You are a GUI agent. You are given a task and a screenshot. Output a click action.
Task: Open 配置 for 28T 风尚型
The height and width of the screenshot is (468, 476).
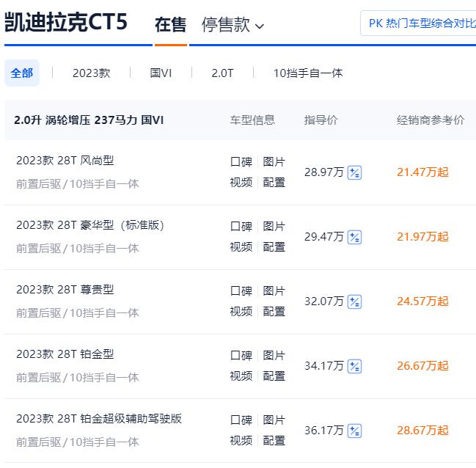coord(274,183)
